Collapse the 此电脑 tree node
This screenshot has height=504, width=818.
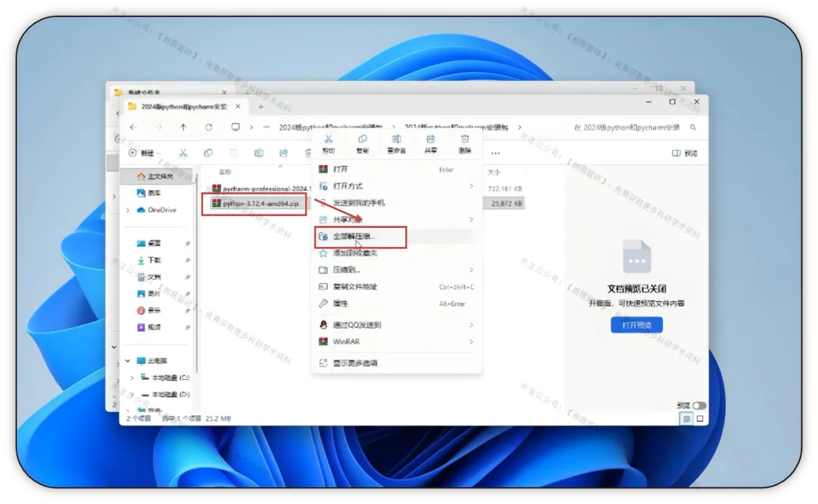pos(128,361)
